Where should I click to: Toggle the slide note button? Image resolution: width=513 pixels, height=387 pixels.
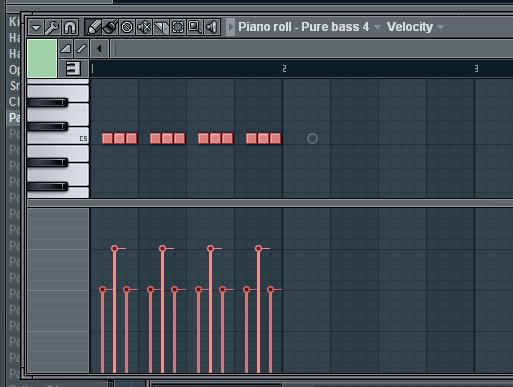click(81, 49)
